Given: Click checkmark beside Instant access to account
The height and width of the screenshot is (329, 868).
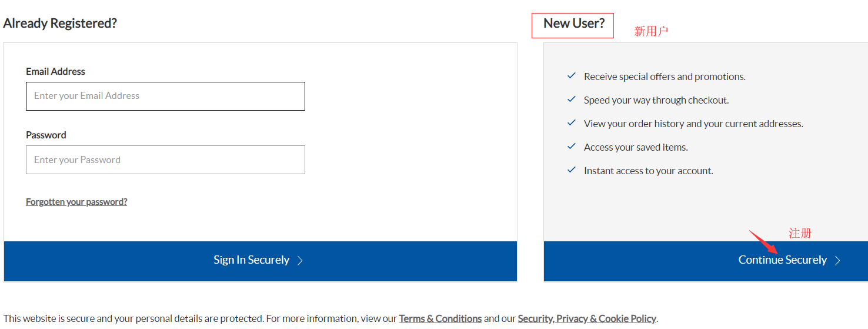Looking at the screenshot, I should [x=571, y=170].
